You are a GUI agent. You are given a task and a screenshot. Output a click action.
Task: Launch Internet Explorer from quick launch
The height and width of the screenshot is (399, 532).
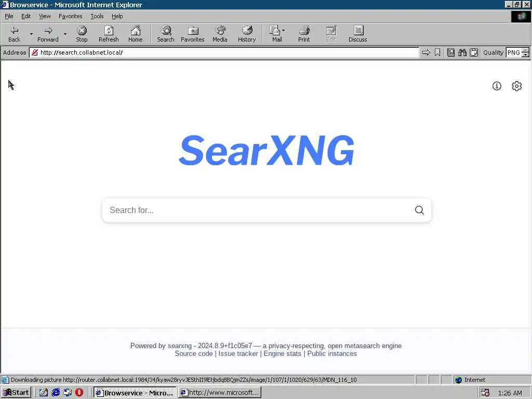click(x=56, y=393)
